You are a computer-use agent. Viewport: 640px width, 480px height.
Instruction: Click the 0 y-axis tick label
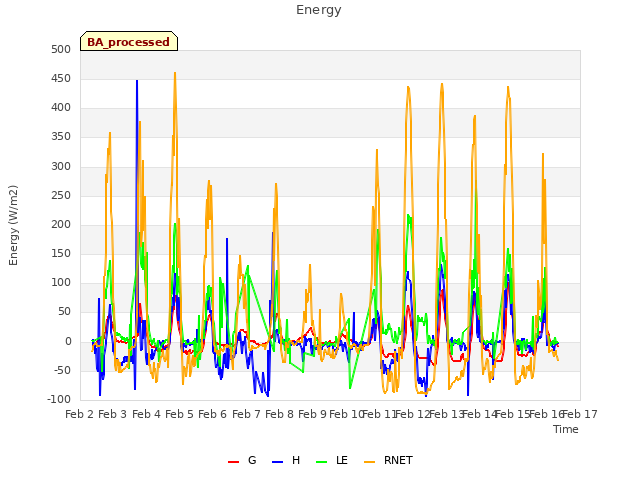(68, 342)
